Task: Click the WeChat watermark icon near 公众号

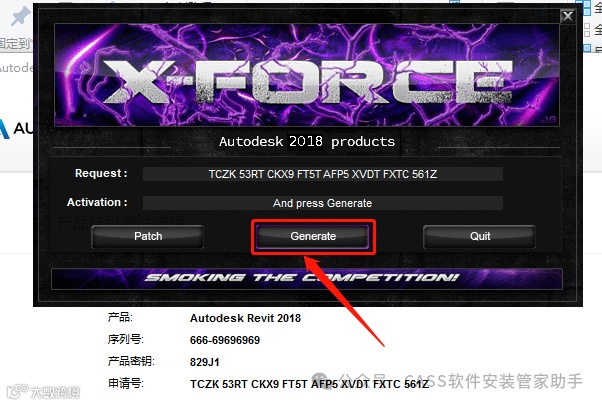Action: tap(320, 381)
